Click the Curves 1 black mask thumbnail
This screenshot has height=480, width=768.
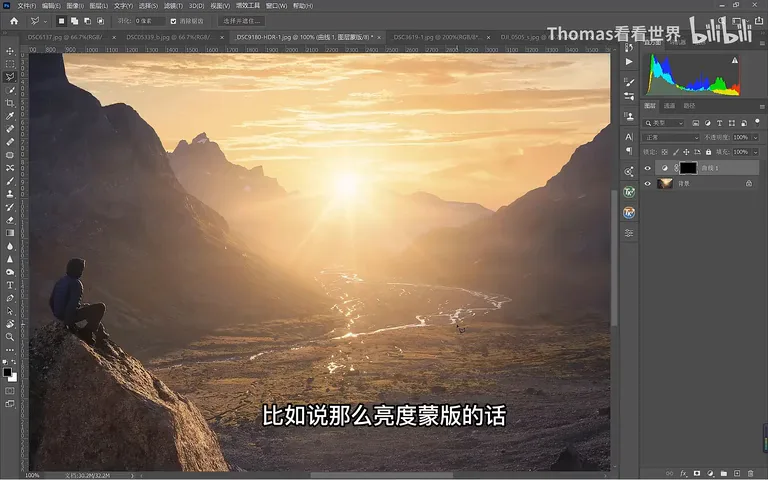[688, 168]
